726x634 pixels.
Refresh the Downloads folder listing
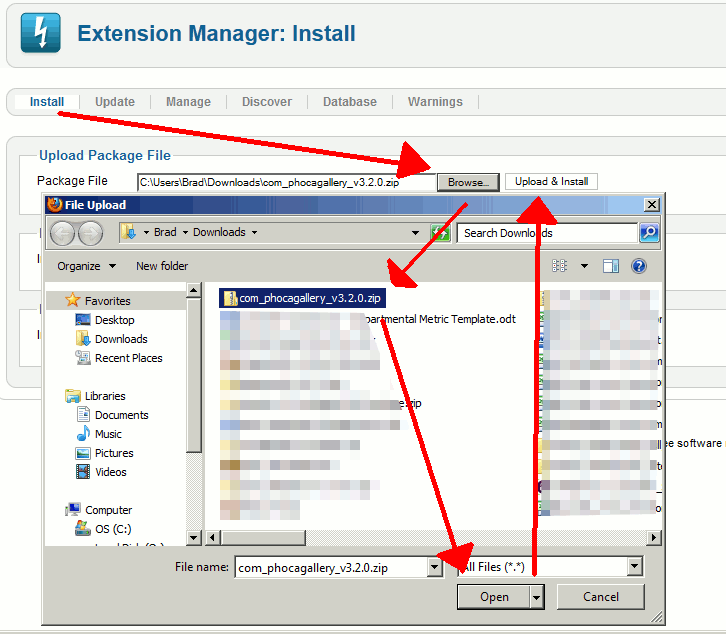point(440,232)
